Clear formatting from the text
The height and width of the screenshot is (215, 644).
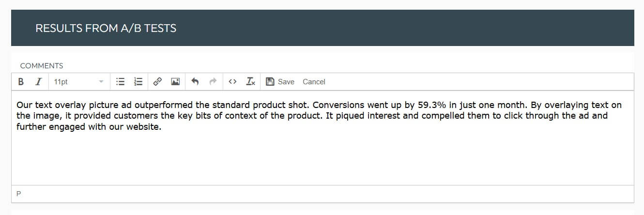250,82
